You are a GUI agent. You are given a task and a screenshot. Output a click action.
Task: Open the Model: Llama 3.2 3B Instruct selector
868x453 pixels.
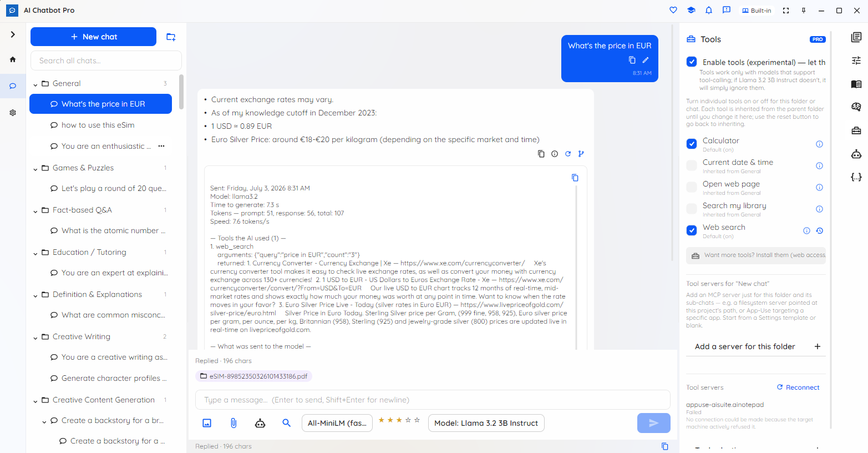point(486,423)
